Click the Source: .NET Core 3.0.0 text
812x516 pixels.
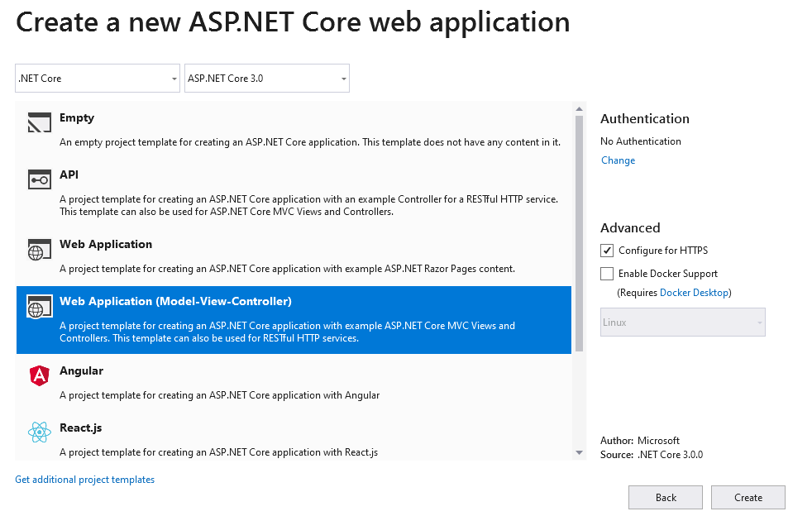point(652,454)
